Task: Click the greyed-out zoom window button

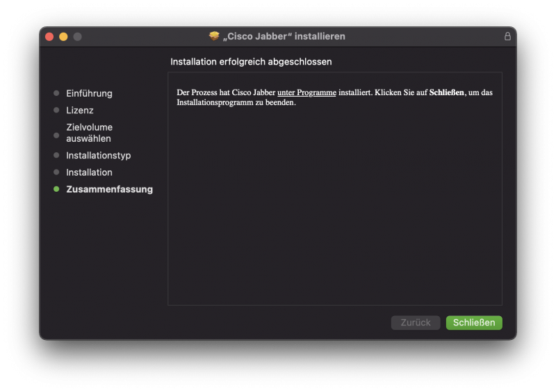Action: click(77, 37)
